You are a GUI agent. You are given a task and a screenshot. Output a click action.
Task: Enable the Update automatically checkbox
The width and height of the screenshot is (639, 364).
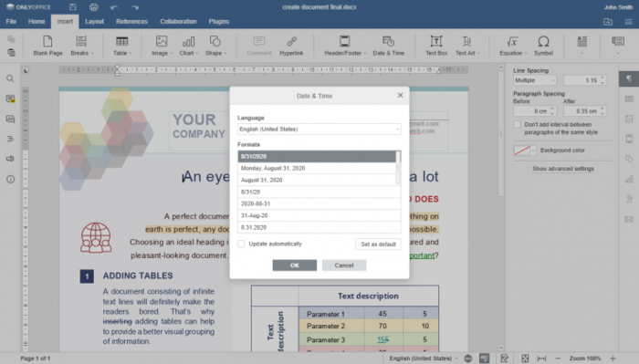(x=241, y=244)
